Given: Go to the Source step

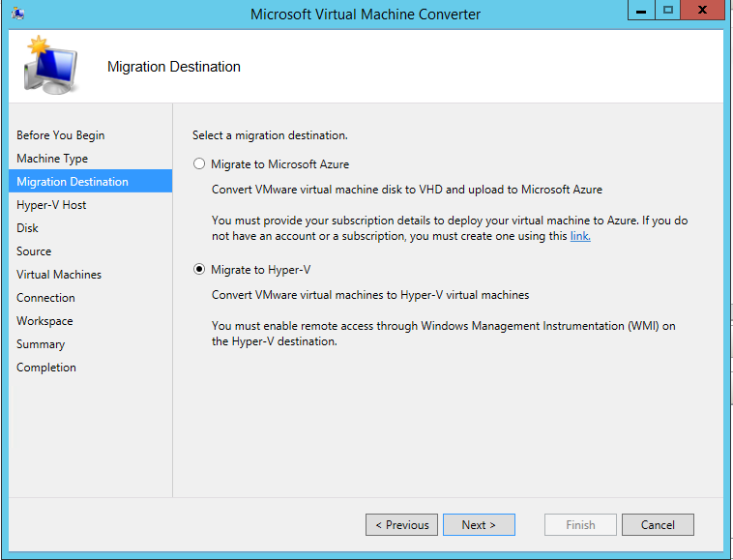Looking at the screenshot, I should 34,251.
